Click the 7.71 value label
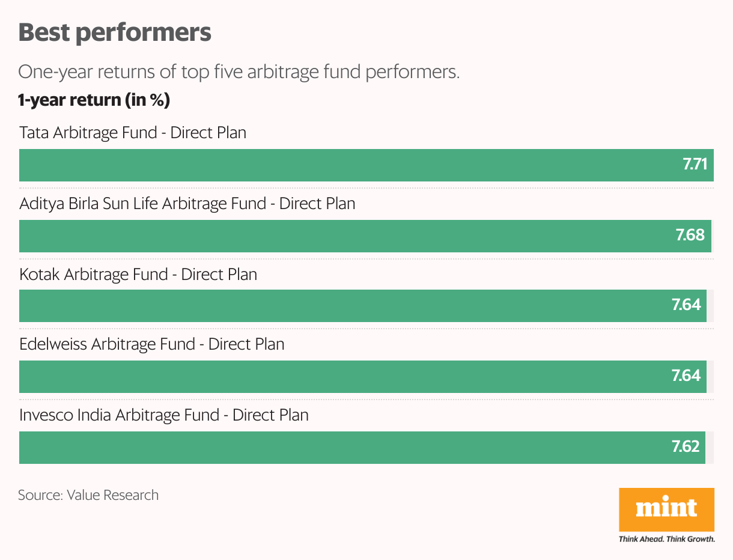Screen dimensions: 733x560 point(695,165)
